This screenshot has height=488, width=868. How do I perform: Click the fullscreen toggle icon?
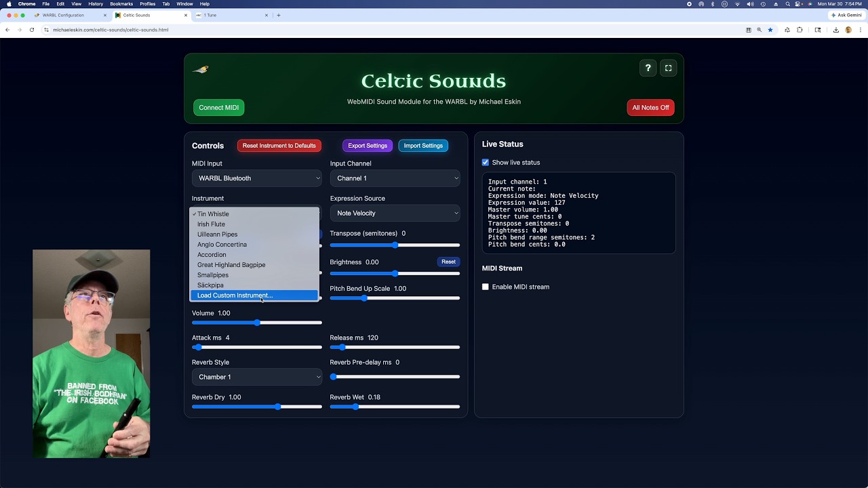point(668,68)
